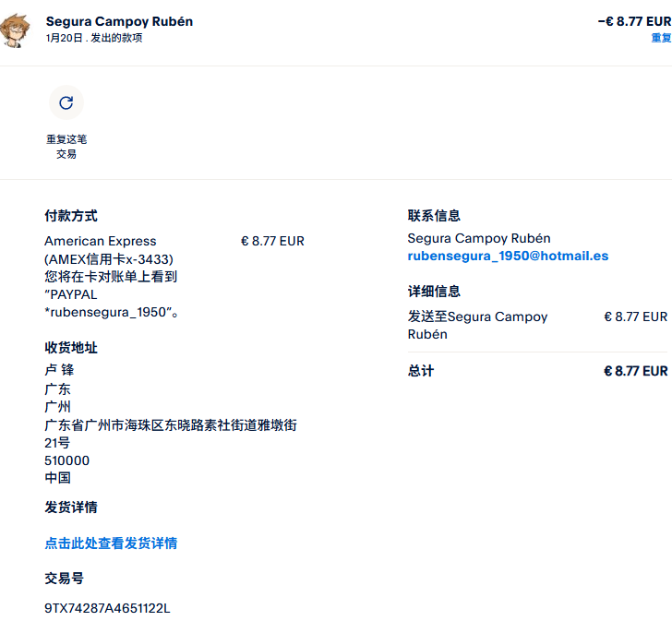The width and height of the screenshot is (672, 621).
Task: Open the rubensegura_1950@hotmail.es email link
Action: click(508, 256)
